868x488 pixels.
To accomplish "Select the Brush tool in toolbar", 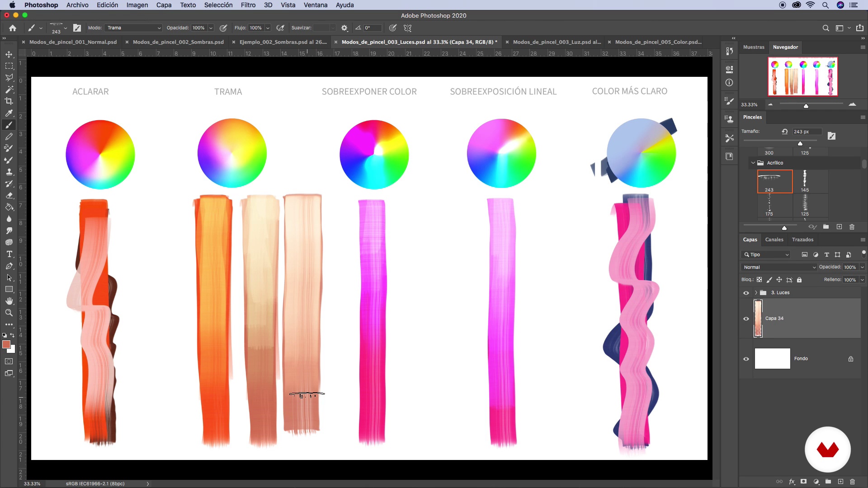I will tap(9, 125).
